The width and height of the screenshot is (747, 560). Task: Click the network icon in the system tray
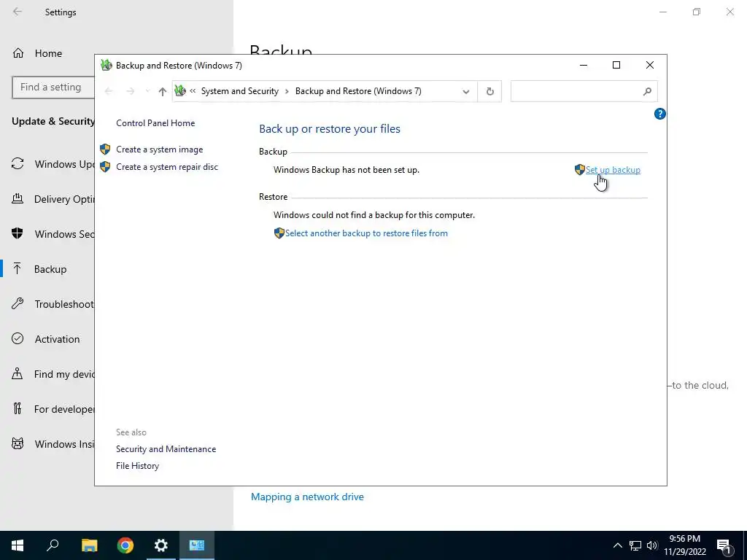[635, 545]
